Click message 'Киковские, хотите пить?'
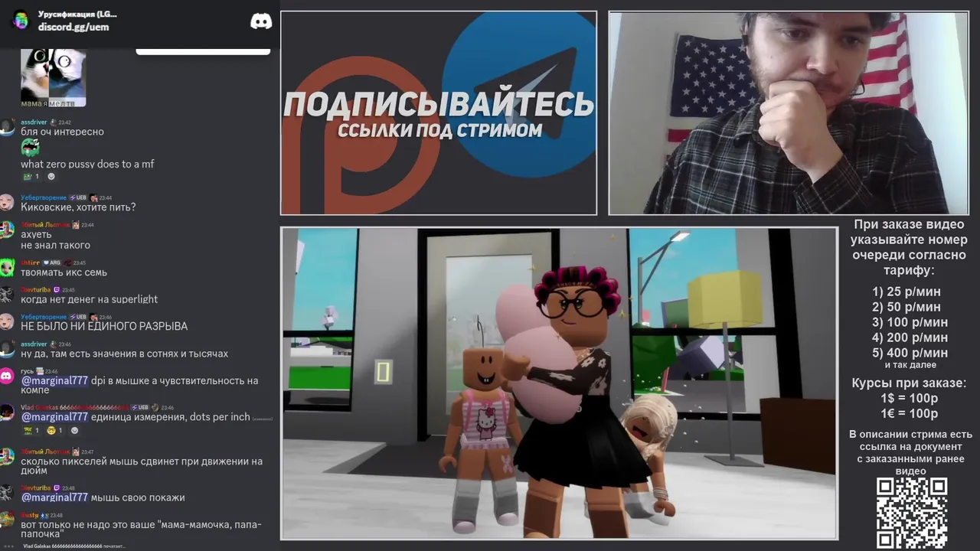This screenshot has height=551, width=980. (78, 207)
